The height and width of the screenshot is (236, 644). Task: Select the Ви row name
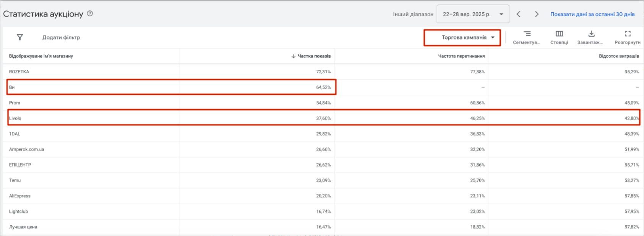pos(12,87)
